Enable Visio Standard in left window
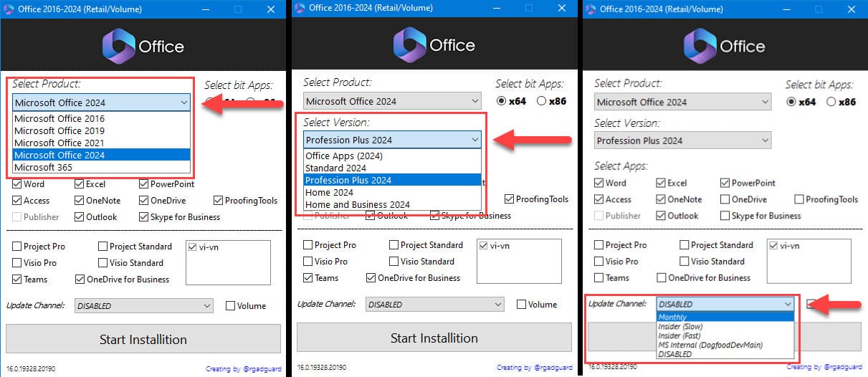This screenshot has width=868, height=377. (102, 263)
